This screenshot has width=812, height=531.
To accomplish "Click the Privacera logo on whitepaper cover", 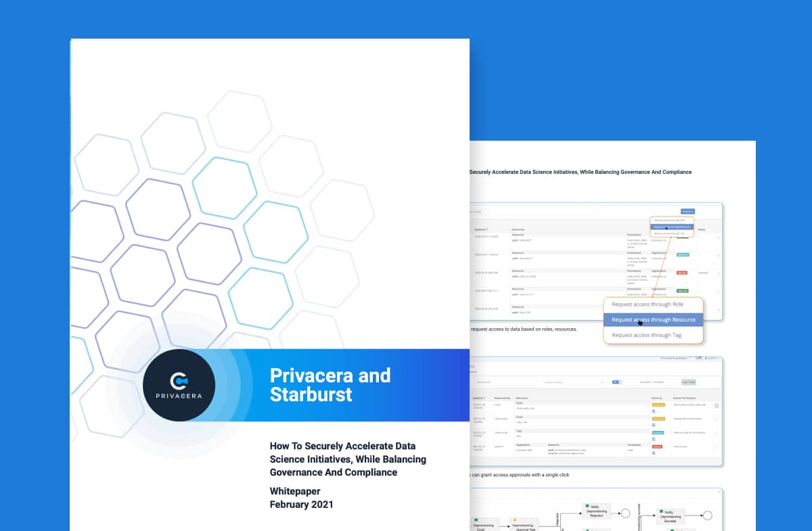I will pyautogui.click(x=179, y=385).
